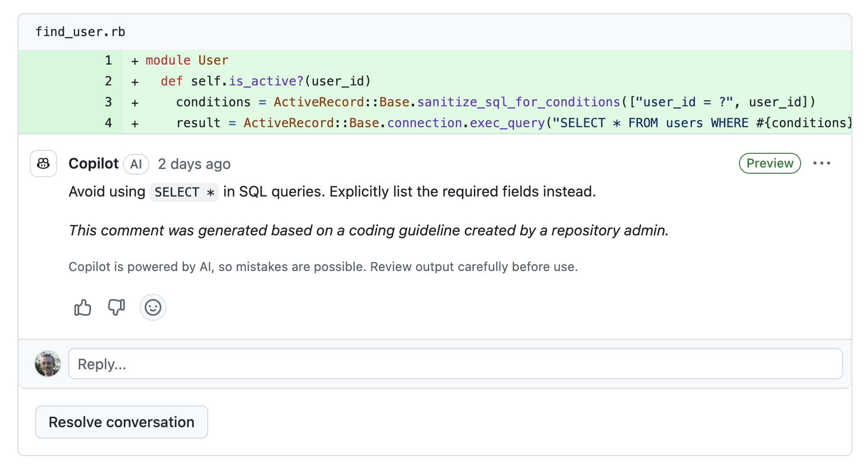
Task: Select diff line number 1
Action: coord(109,60)
